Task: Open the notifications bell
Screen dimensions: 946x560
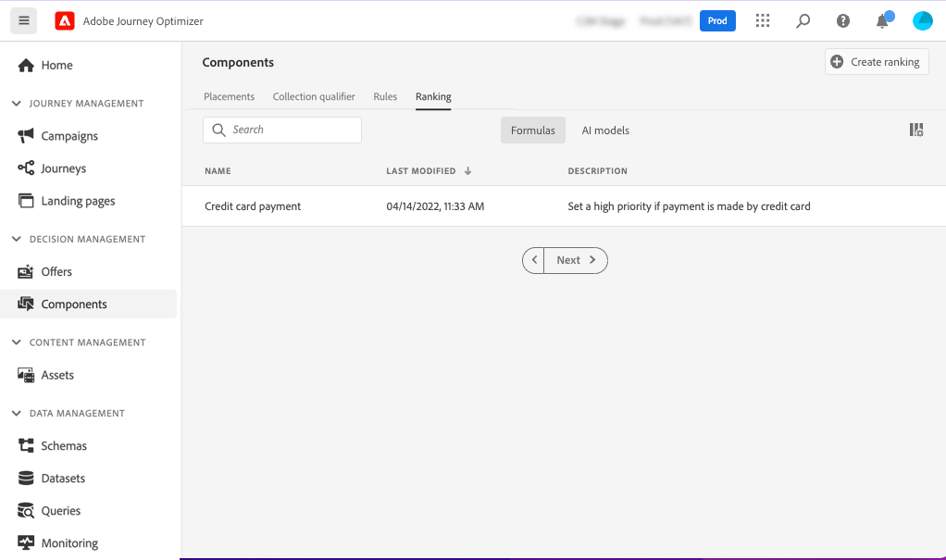Action: click(882, 20)
